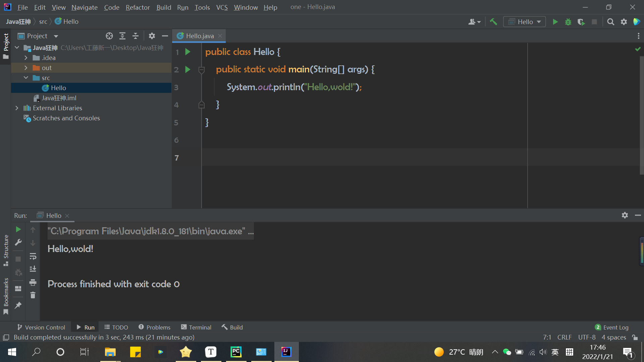Open the Hello run configuration dropdown
Image resolution: width=644 pixels, height=362 pixels.
click(525, 22)
